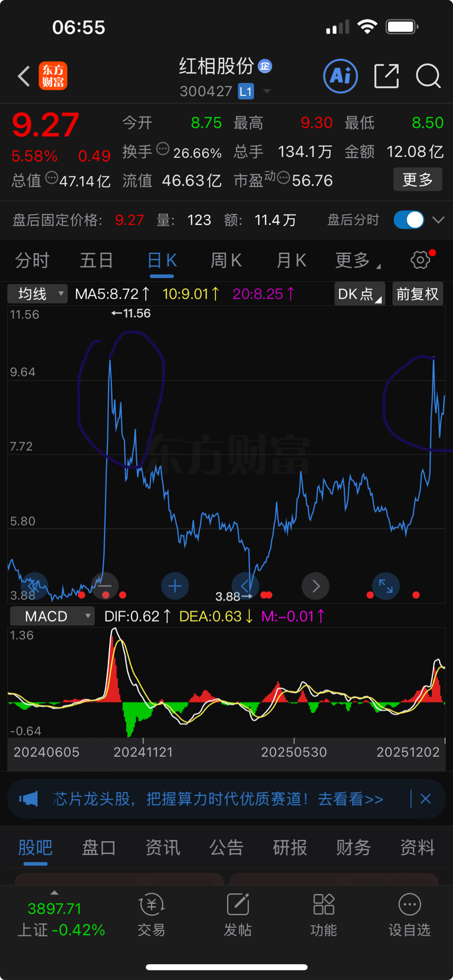
Task: Tap the double-left fast rewind chart button
Action: point(34,586)
